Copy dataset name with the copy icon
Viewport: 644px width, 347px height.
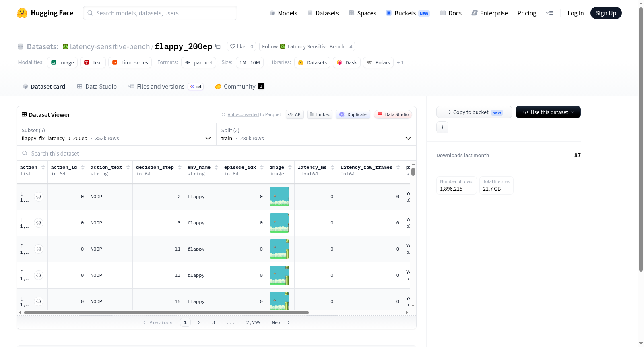click(x=218, y=46)
